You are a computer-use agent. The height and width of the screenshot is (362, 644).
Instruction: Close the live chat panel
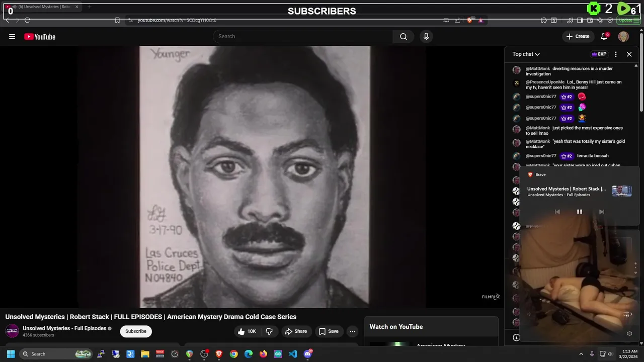click(x=629, y=54)
